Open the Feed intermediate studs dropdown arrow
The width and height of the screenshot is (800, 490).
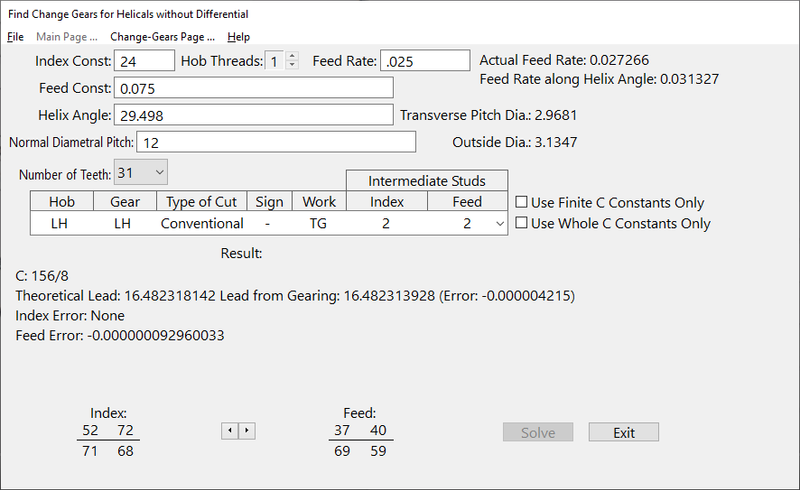point(500,224)
